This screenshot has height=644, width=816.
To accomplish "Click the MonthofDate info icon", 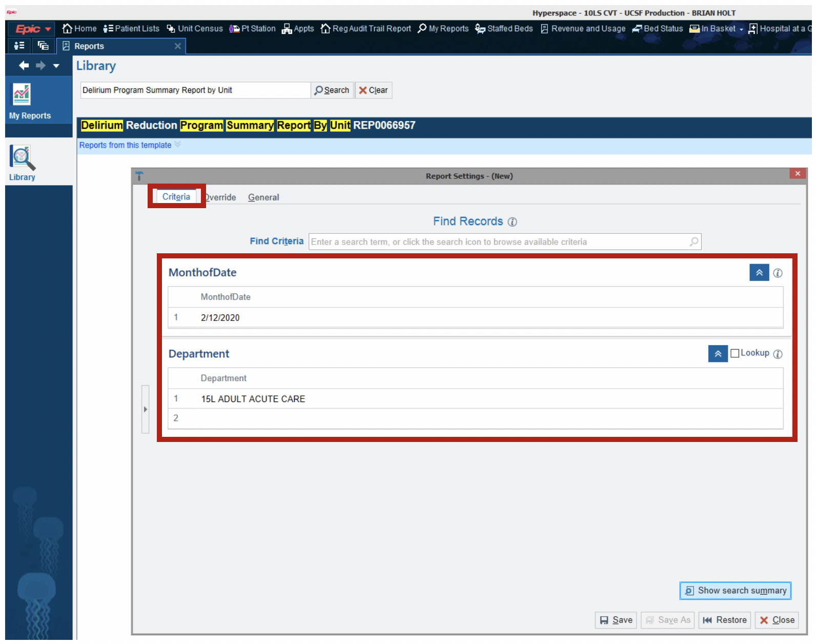I will tap(778, 273).
